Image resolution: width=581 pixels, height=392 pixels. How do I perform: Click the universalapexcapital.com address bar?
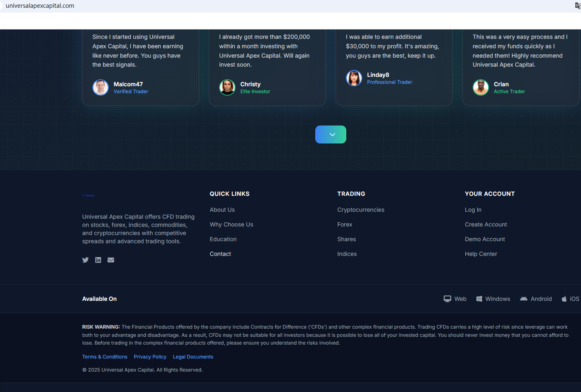40,6
